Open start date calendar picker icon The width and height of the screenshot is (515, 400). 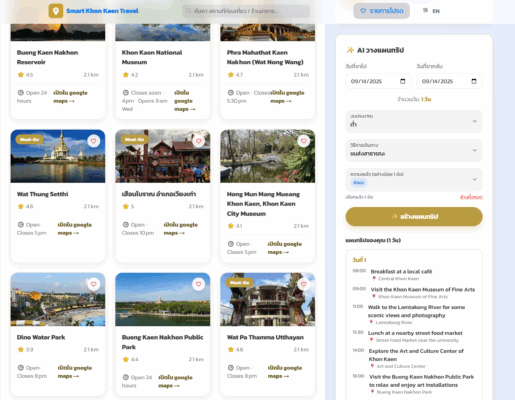coord(403,81)
